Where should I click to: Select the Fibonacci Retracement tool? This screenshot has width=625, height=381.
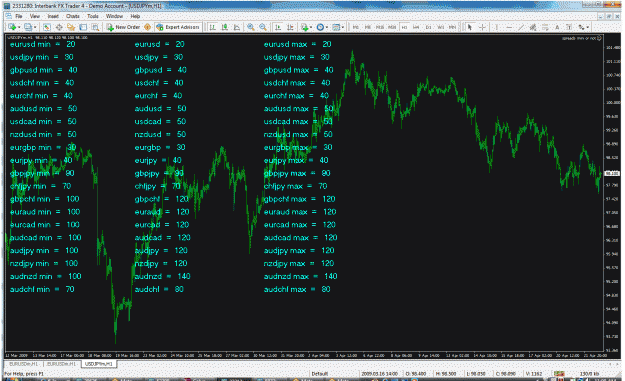(545, 27)
